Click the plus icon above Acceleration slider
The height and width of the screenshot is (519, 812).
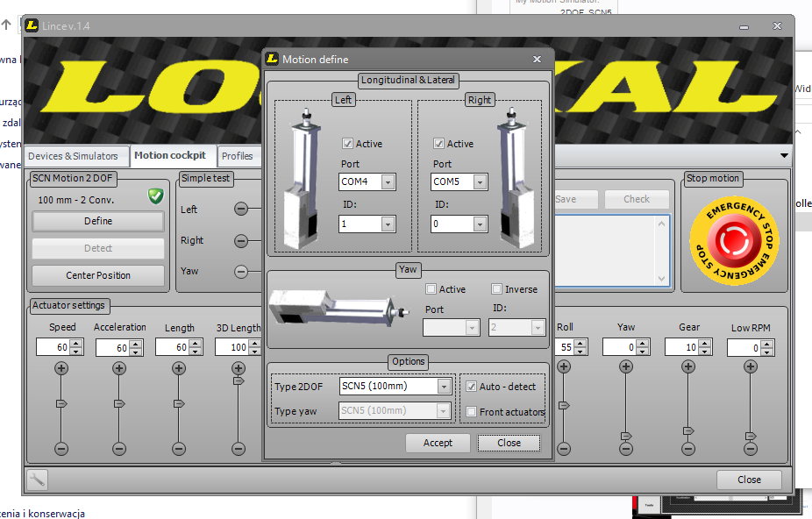point(119,368)
